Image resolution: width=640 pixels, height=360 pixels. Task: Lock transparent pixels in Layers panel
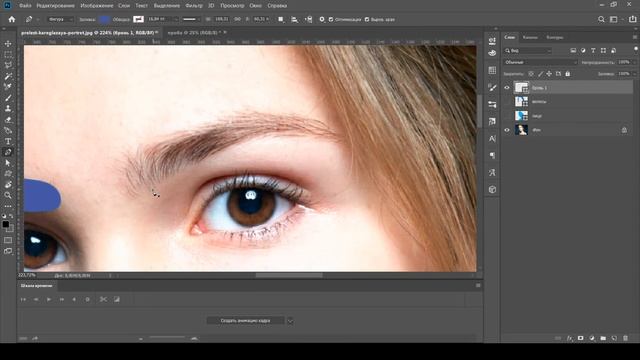tap(531, 74)
